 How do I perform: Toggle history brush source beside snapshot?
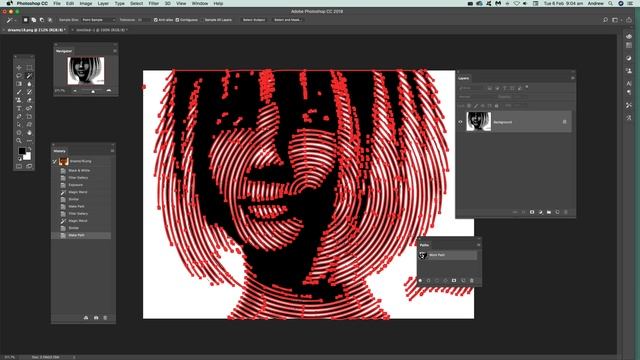pyautogui.click(x=55, y=161)
